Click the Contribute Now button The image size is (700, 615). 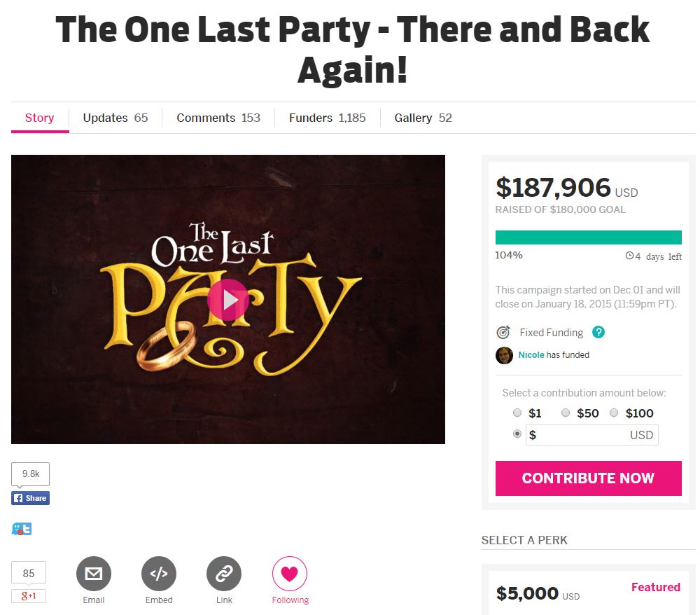point(589,478)
